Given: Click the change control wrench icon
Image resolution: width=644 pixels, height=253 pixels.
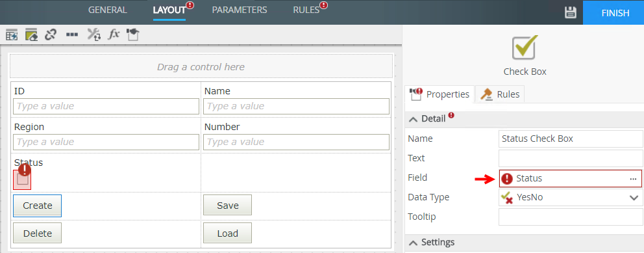Looking at the screenshot, I should tap(94, 34).
